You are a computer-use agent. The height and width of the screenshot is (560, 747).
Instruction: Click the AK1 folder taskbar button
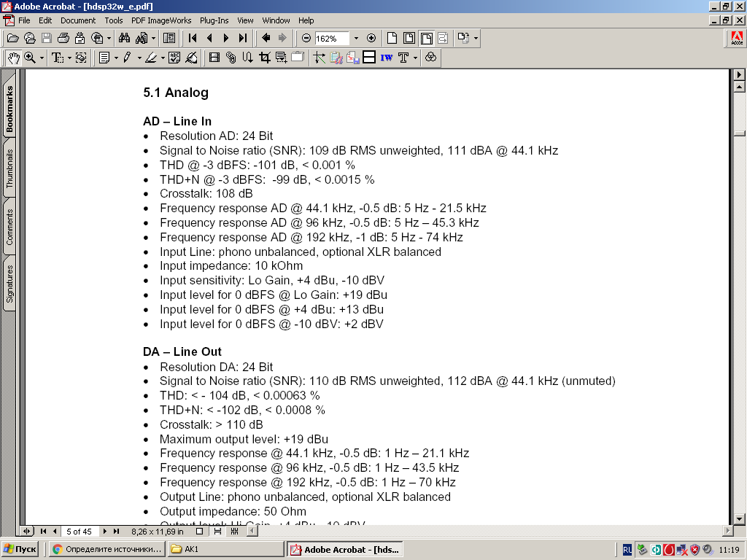pyautogui.click(x=225, y=549)
